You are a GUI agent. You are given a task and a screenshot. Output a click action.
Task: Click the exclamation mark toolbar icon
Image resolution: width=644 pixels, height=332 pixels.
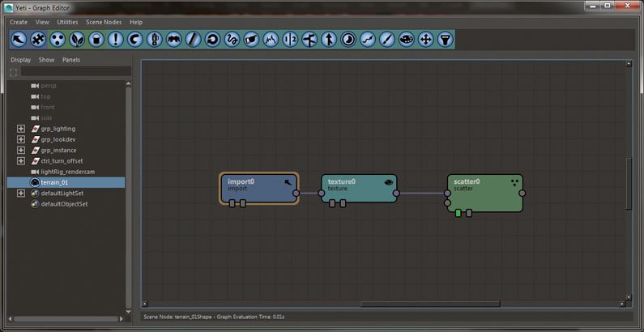pyautogui.click(x=116, y=40)
